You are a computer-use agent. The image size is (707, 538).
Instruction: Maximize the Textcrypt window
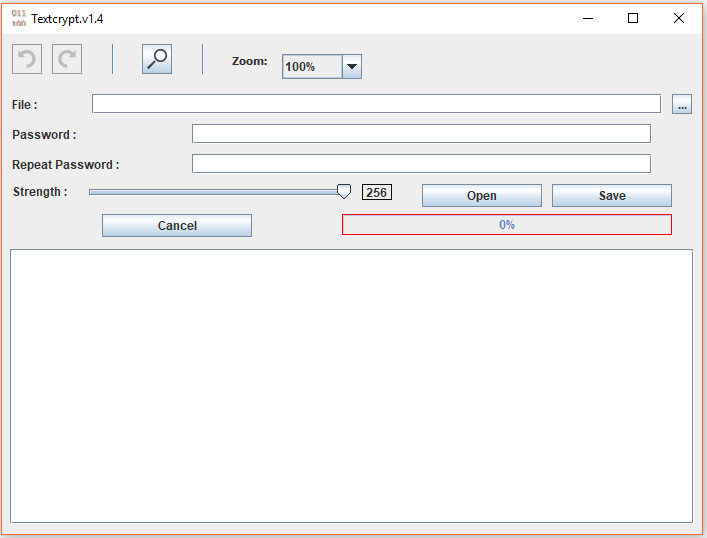(x=633, y=18)
